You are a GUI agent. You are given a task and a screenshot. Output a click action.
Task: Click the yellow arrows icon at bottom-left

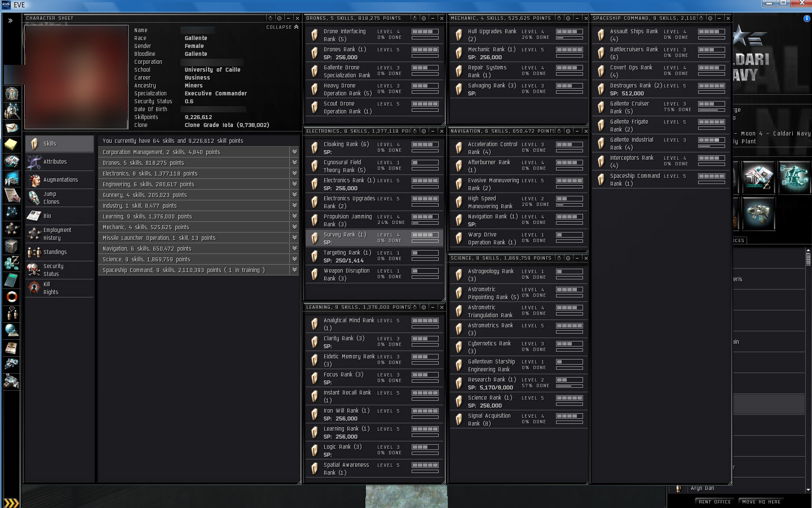pyautogui.click(x=11, y=502)
